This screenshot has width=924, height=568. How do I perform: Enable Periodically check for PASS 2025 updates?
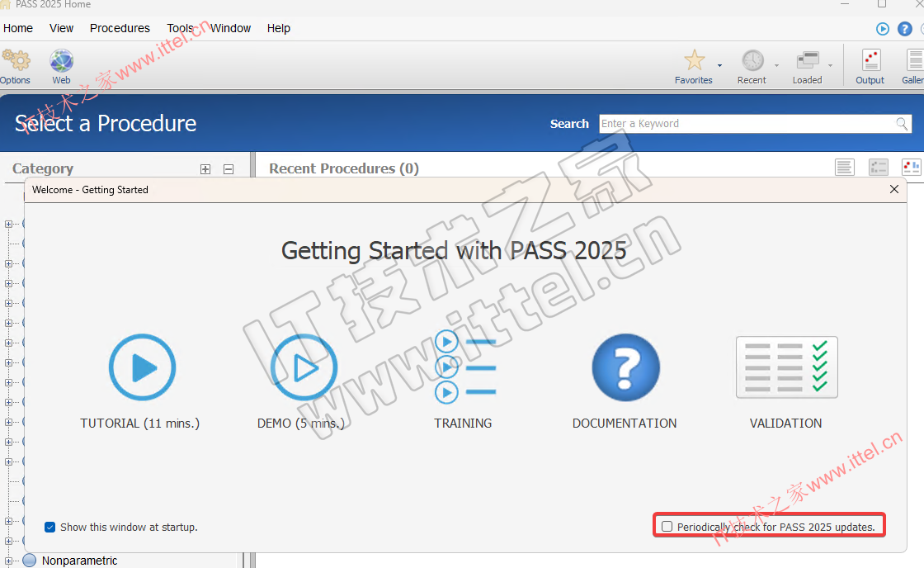pyautogui.click(x=667, y=527)
